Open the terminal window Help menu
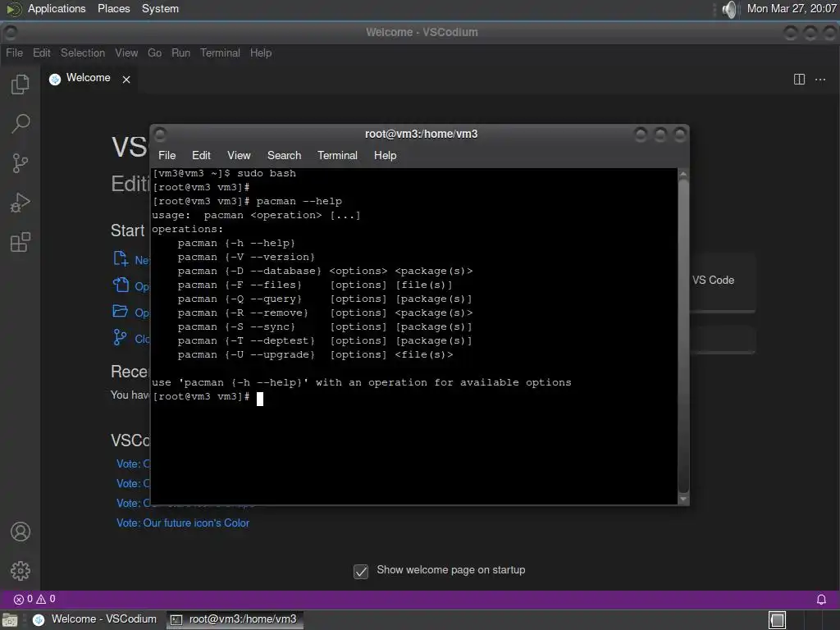This screenshot has height=630, width=840. 385,155
